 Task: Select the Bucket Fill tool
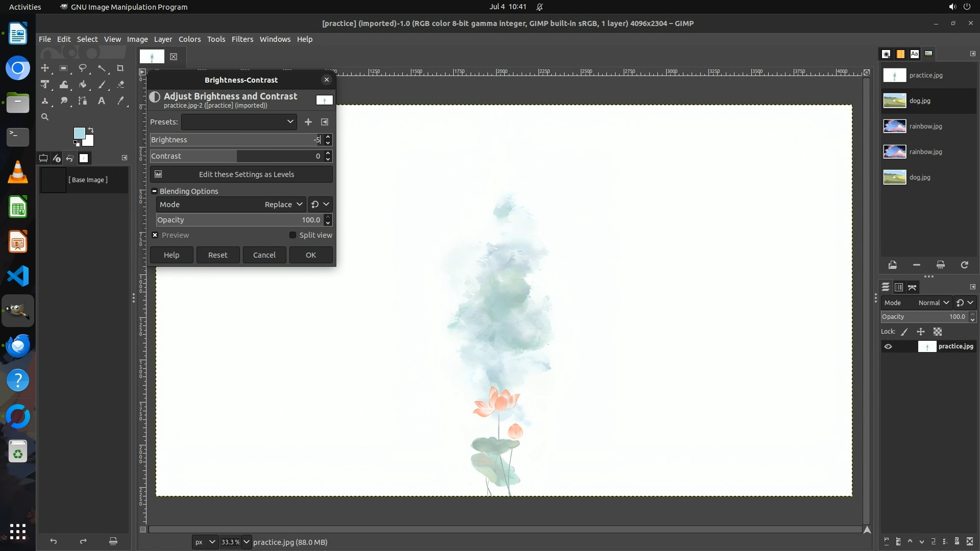pyautogui.click(x=83, y=85)
